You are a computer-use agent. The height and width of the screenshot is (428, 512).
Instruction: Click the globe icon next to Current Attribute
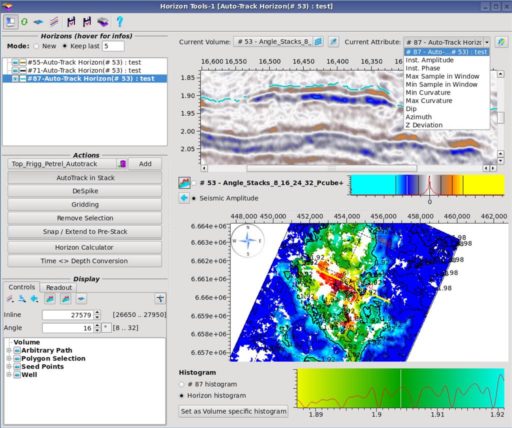pos(501,42)
